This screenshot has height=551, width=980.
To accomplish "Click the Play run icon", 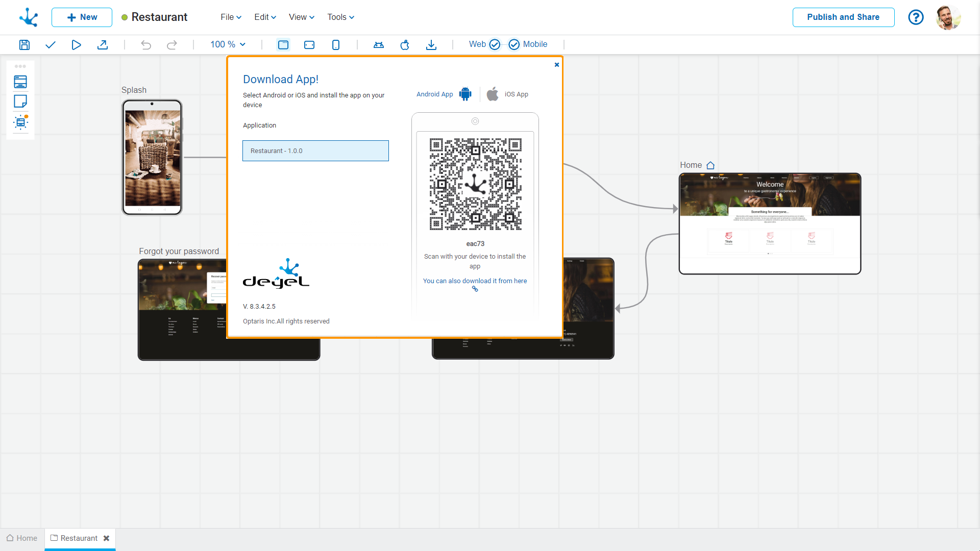I will (x=76, y=45).
